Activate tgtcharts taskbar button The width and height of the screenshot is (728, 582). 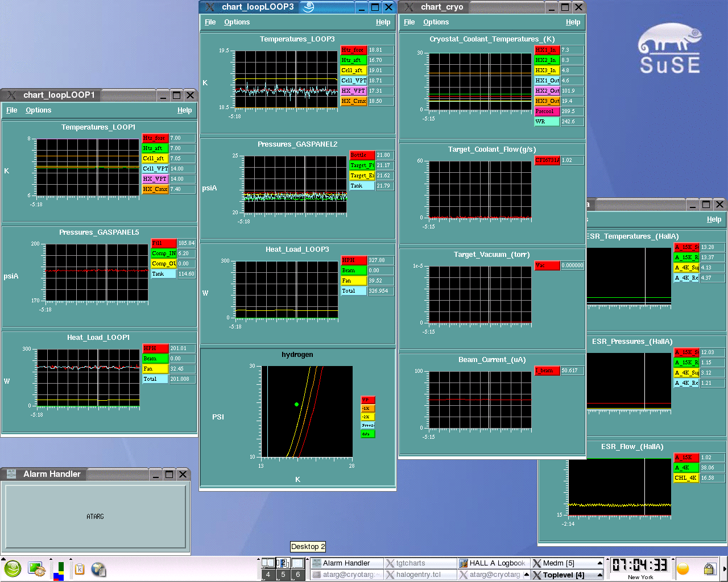tap(420, 563)
